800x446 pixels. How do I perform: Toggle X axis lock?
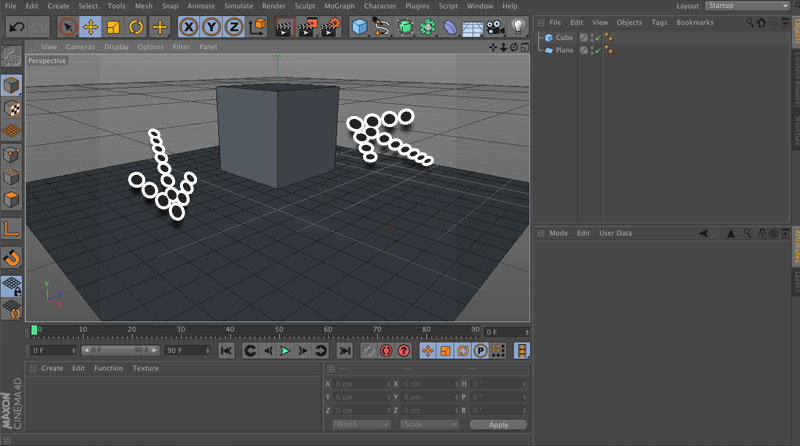tap(189, 27)
